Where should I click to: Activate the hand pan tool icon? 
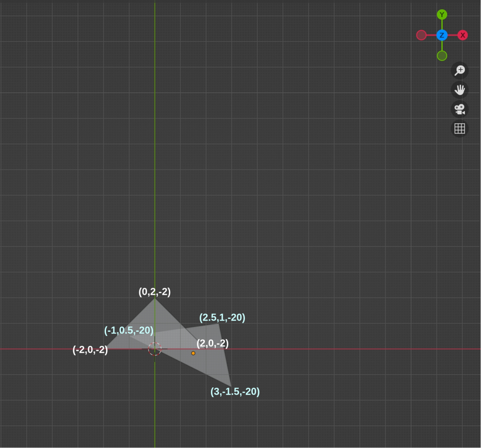click(460, 90)
